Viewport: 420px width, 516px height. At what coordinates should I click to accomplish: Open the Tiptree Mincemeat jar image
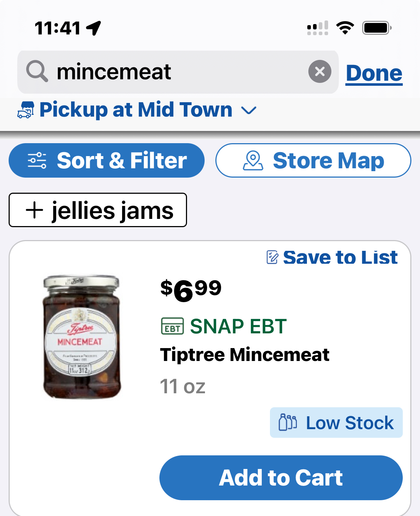81,337
